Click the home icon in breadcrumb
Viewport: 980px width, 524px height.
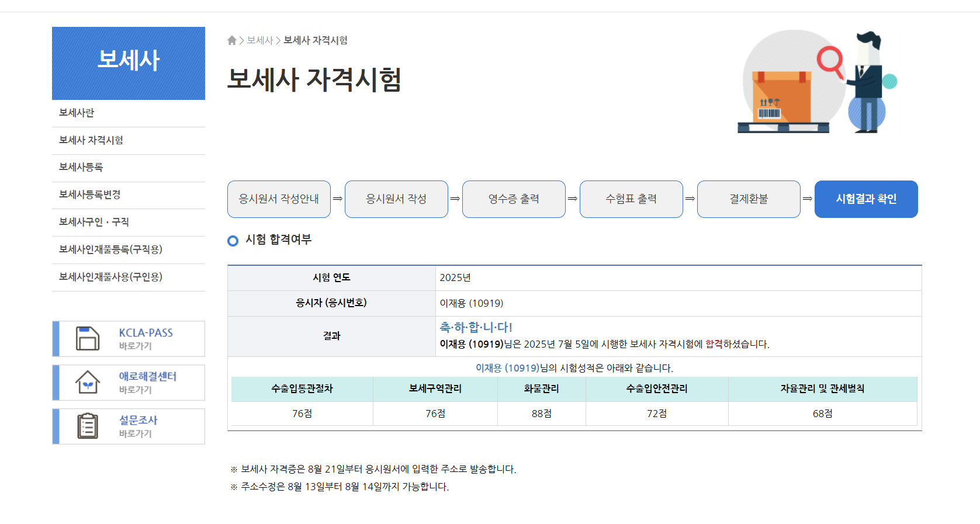pos(232,40)
